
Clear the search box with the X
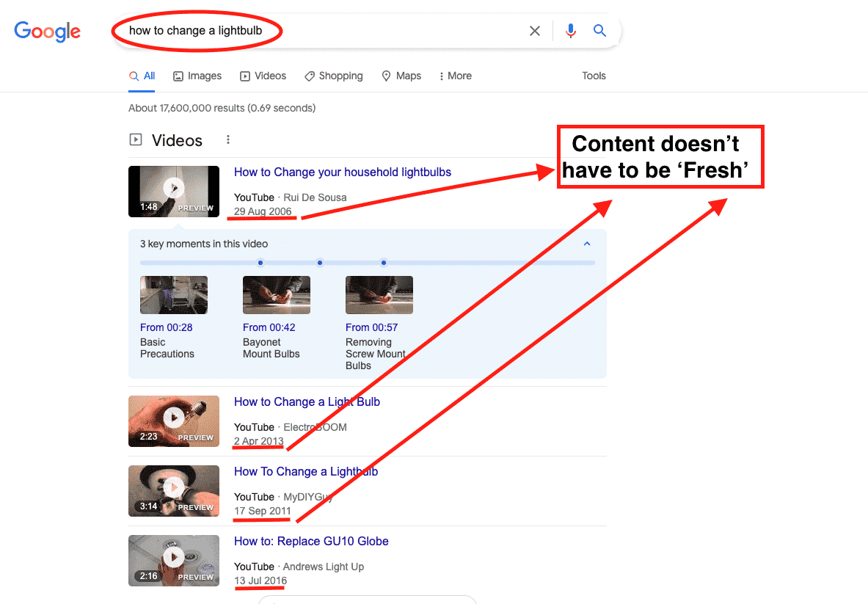coord(535,31)
